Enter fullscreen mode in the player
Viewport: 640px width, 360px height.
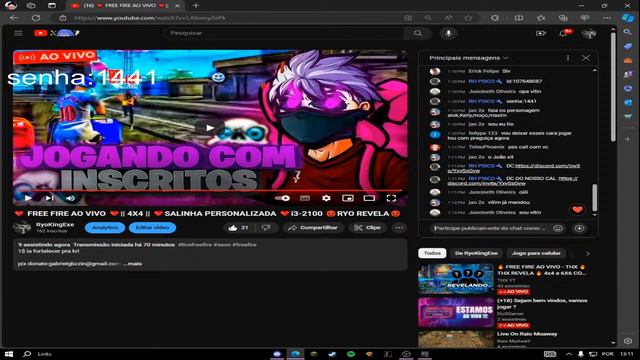391,198
